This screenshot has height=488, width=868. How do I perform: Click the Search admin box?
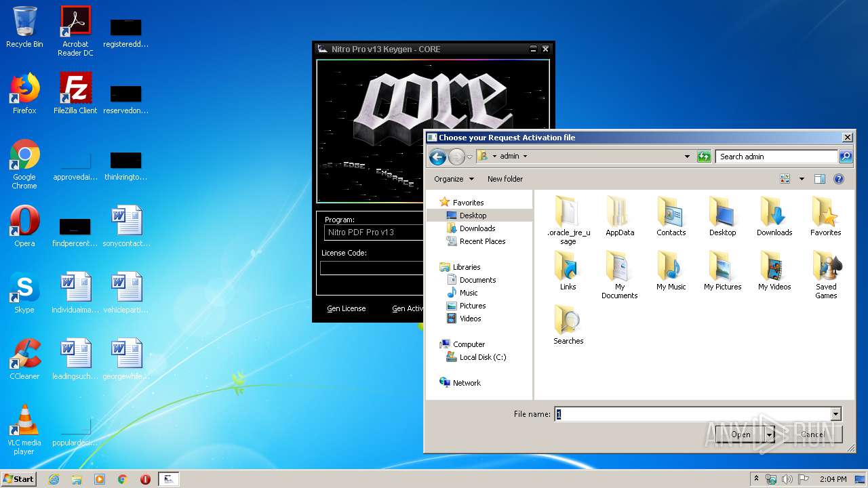[x=777, y=157]
